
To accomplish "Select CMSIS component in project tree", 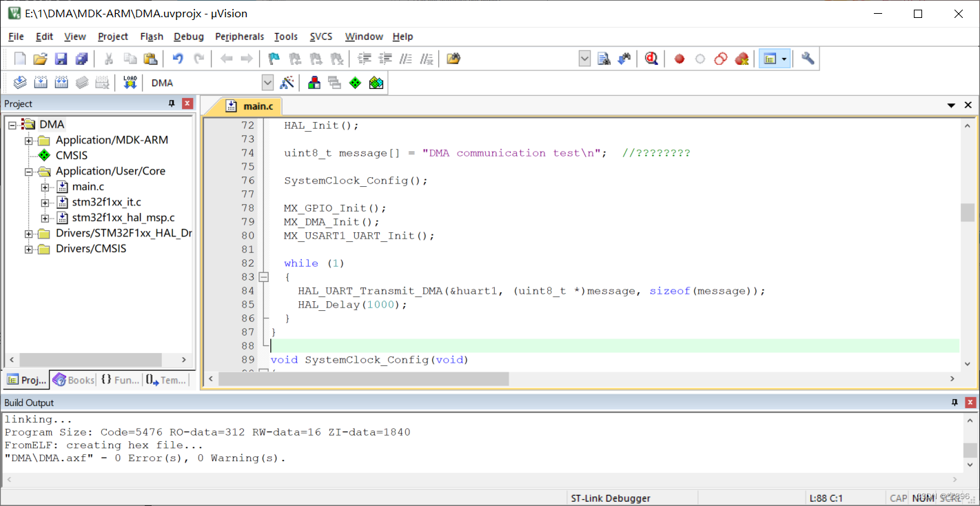I will tap(72, 156).
